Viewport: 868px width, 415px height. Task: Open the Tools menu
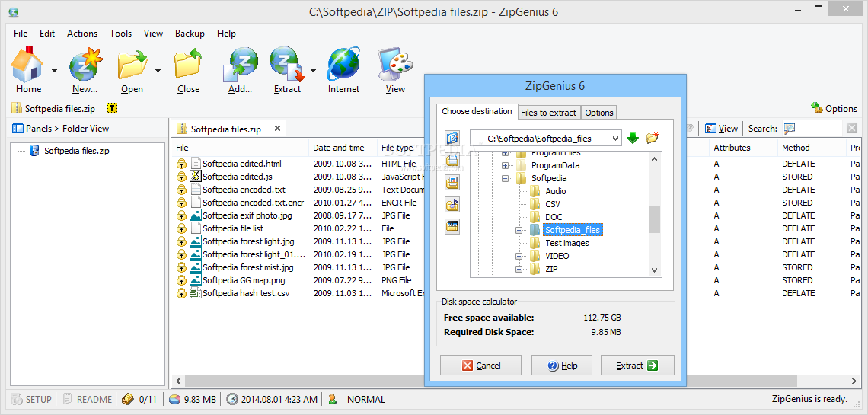[x=120, y=34]
